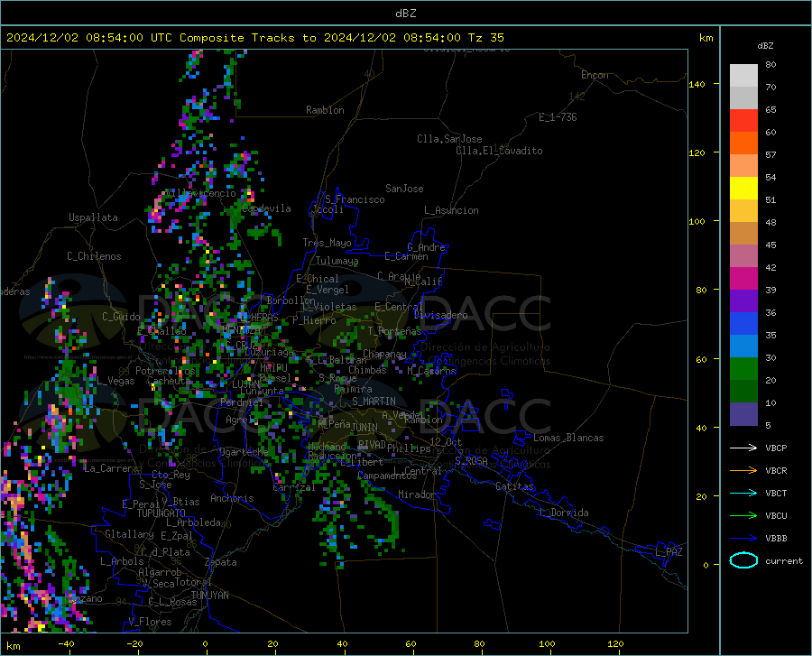Viewport: 812px width, 656px height.
Task: Click the 'C_Chilenos' place label
Action: click(x=94, y=256)
